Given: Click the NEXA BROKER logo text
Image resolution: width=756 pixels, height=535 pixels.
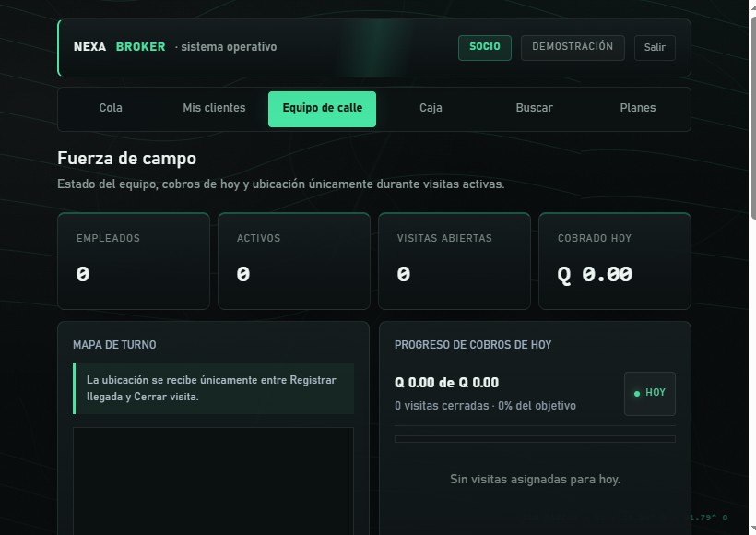Looking at the screenshot, I should point(119,47).
